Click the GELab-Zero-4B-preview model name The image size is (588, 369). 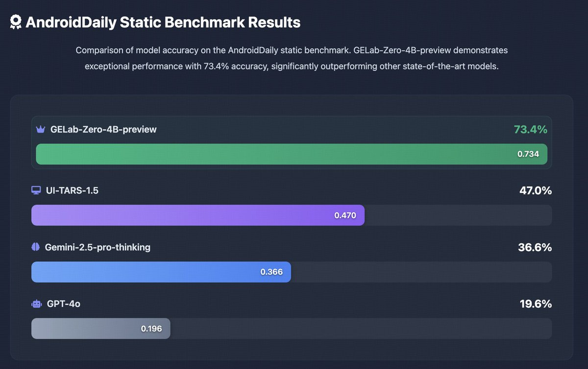pos(103,130)
